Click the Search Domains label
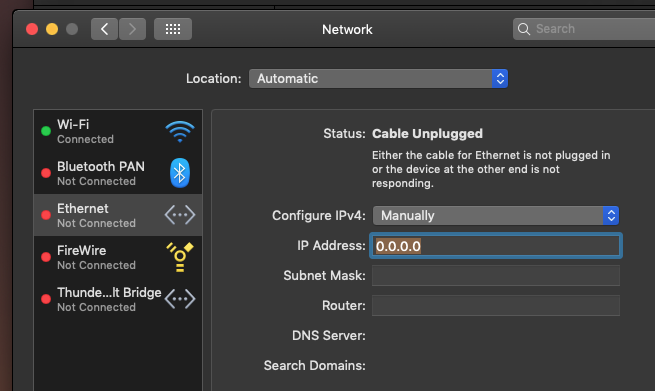Screen dimensions: 655x391 [x=315, y=366]
